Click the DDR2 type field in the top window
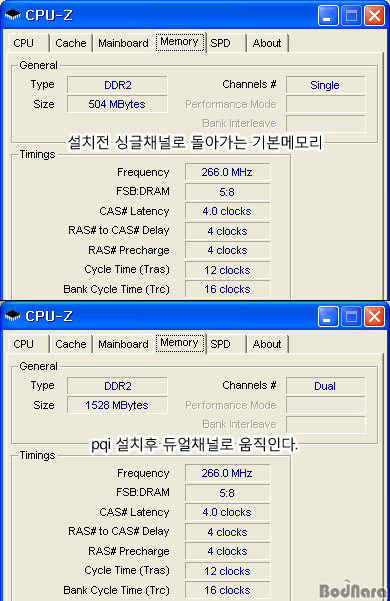Screen dimensions: 390x601 [x=117, y=85]
